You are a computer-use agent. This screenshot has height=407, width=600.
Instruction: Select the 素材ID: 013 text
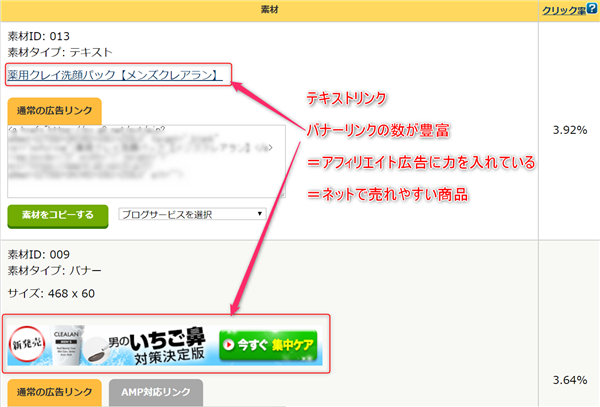(x=39, y=36)
